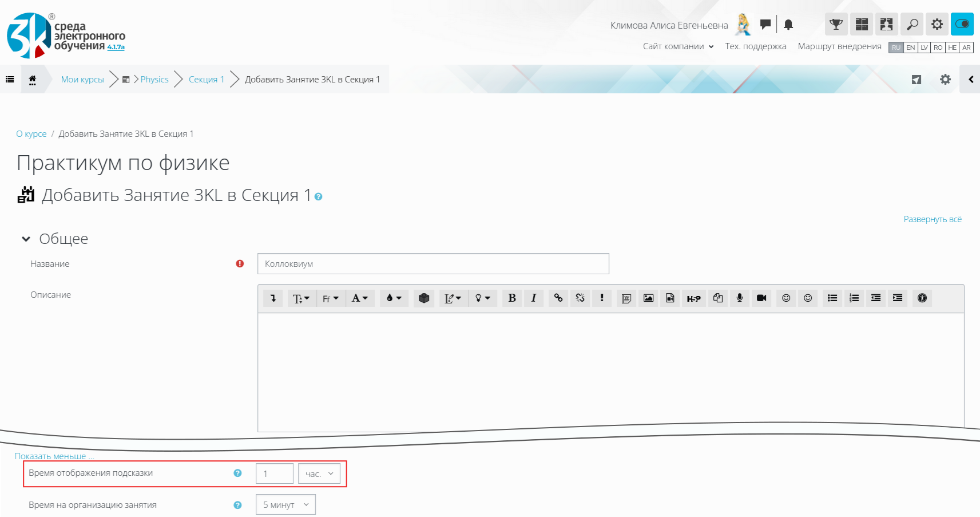
Task: Record video with the camera icon
Action: pyautogui.click(x=761, y=298)
